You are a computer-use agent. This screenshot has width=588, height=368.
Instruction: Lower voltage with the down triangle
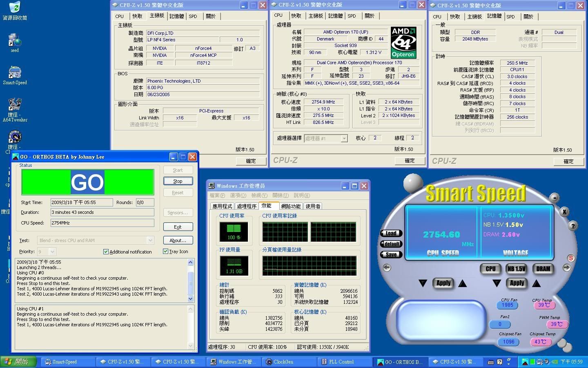[x=497, y=283]
